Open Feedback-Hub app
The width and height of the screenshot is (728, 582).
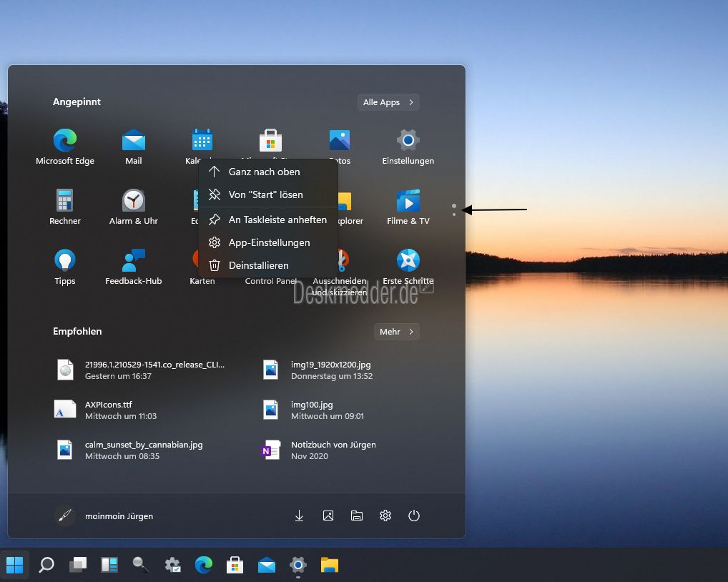click(134, 267)
